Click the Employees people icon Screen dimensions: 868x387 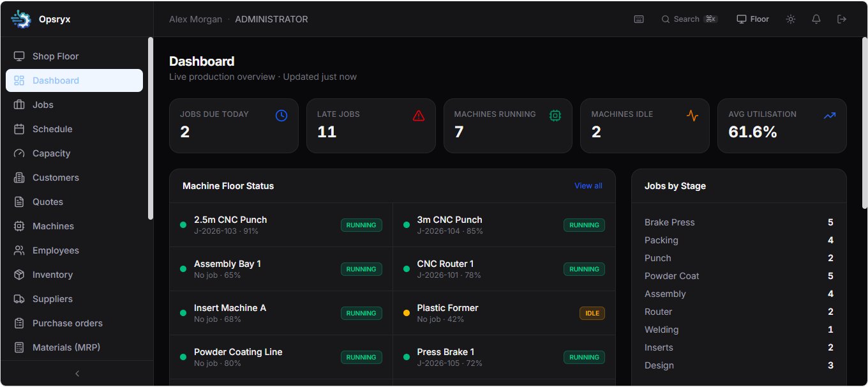19,250
